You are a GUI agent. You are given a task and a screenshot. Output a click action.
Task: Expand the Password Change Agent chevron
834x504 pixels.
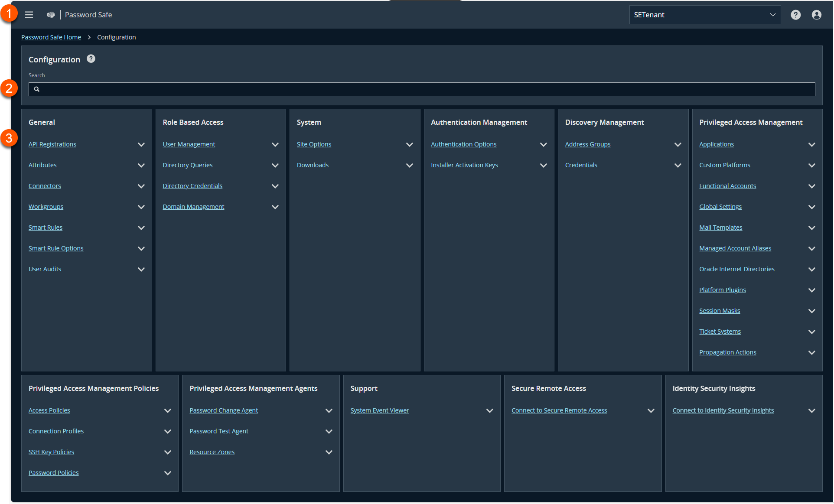[329, 410]
